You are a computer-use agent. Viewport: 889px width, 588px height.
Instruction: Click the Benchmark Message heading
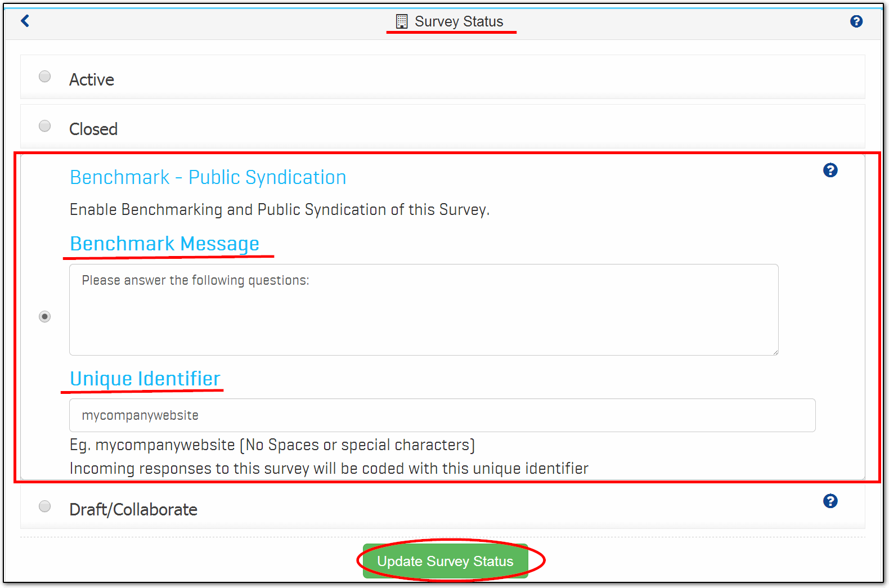click(x=164, y=244)
